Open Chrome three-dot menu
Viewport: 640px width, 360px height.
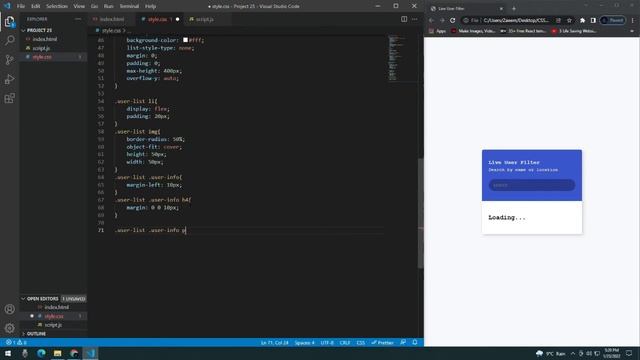[x=633, y=20]
